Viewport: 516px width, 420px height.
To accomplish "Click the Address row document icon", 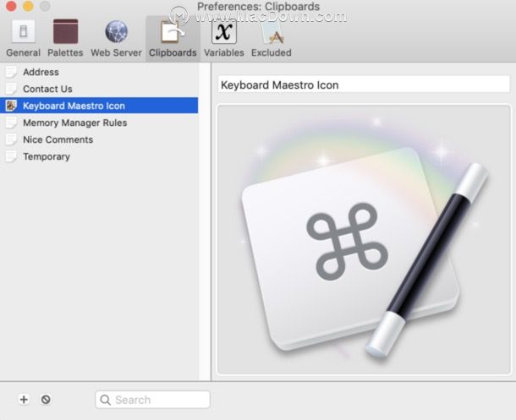I will pos(11,72).
